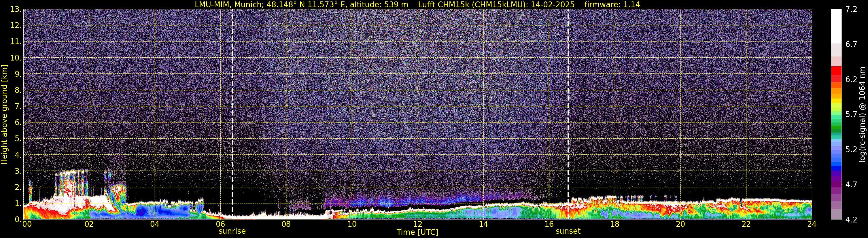Click the 22 tick label on time axis
This screenshot has width=868, height=238.
[x=746, y=224]
